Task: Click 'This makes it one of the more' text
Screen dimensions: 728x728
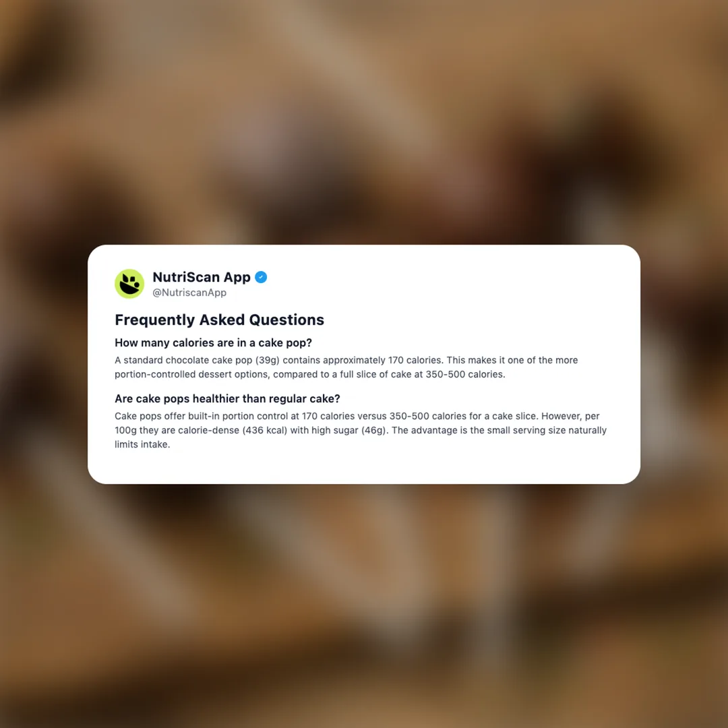Action: (x=512, y=360)
